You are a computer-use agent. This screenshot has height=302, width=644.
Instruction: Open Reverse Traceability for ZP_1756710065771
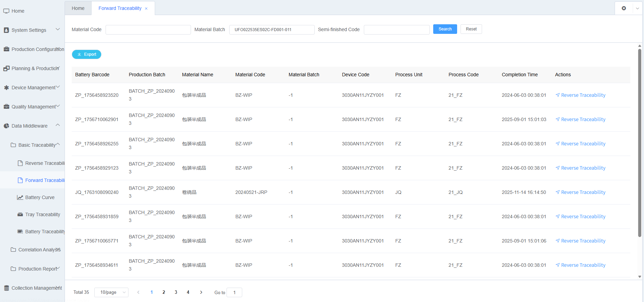[x=580, y=241]
